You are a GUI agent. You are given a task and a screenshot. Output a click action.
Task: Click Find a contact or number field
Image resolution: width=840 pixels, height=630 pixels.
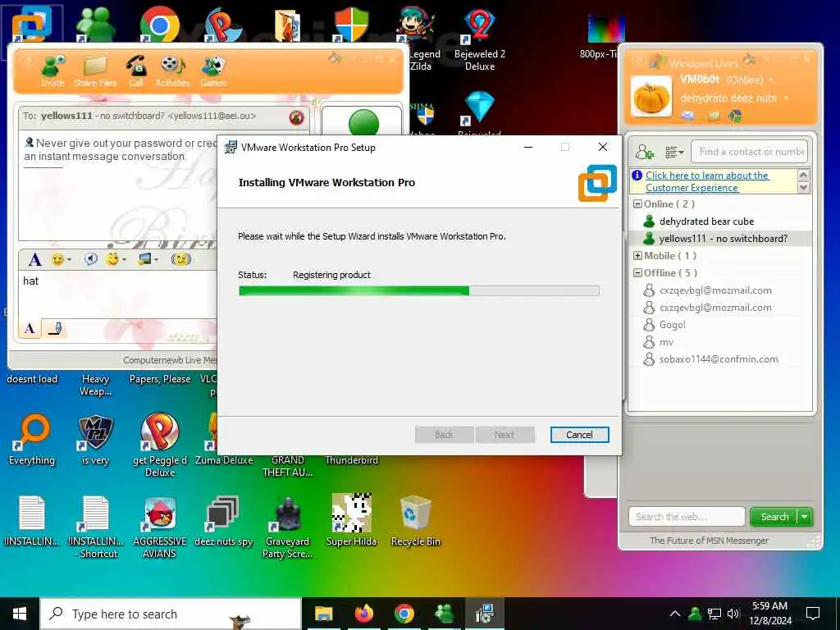pyautogui.click(x=749, y=152)
